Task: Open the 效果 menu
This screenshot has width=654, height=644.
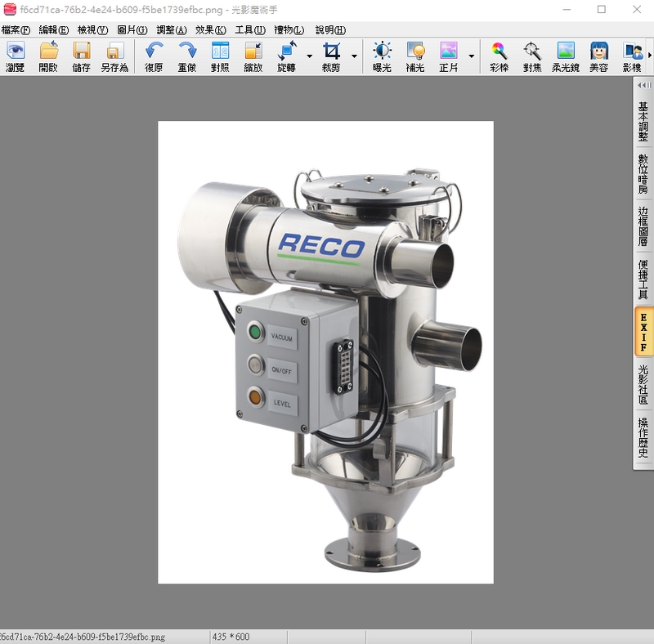Action: point(210,29)
